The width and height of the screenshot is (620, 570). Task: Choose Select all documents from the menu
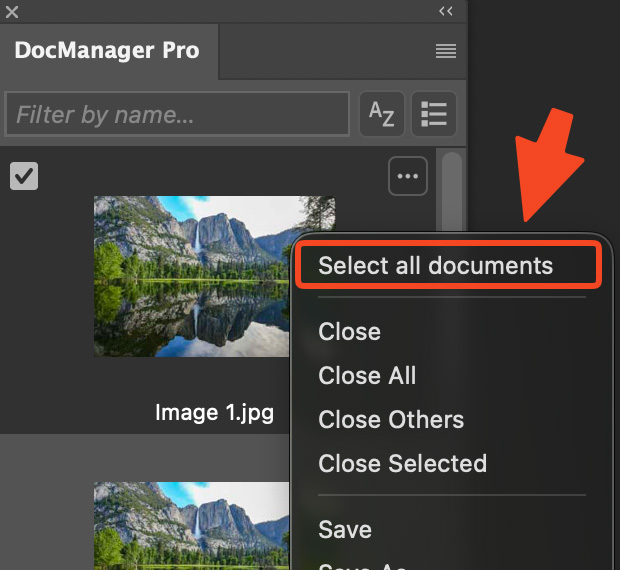point(448,265)
